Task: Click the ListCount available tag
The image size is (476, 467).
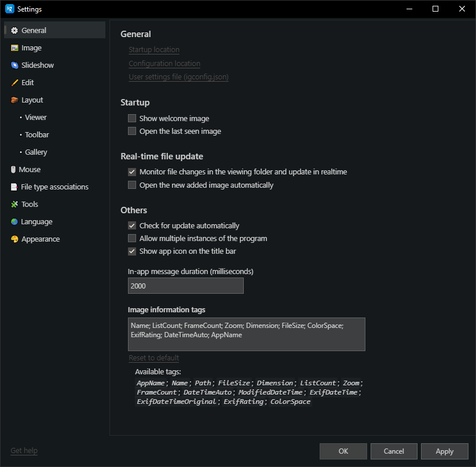Action: click(318, 383)
